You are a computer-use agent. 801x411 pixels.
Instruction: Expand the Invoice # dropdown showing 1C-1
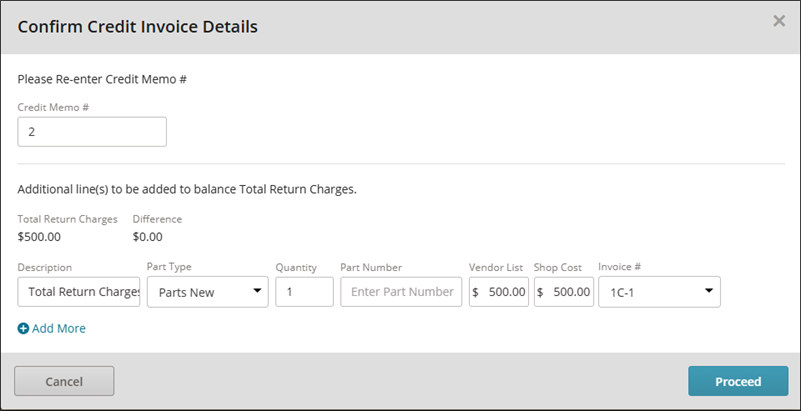659,292
